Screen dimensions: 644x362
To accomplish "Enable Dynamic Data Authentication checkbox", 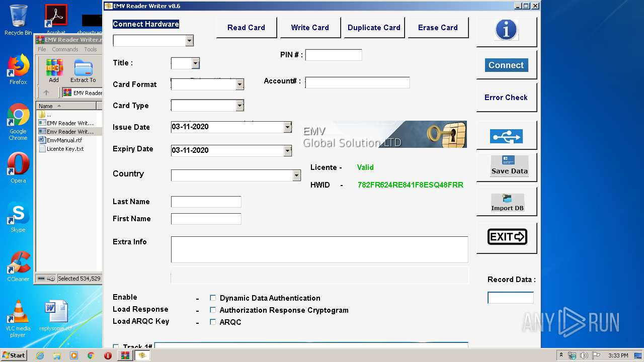I will 213,298.
